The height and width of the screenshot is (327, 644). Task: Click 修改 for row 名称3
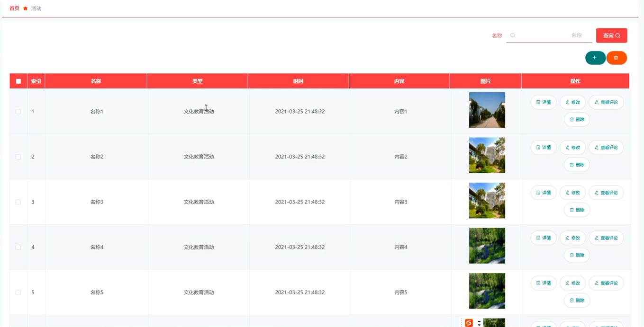pos(572,193)
